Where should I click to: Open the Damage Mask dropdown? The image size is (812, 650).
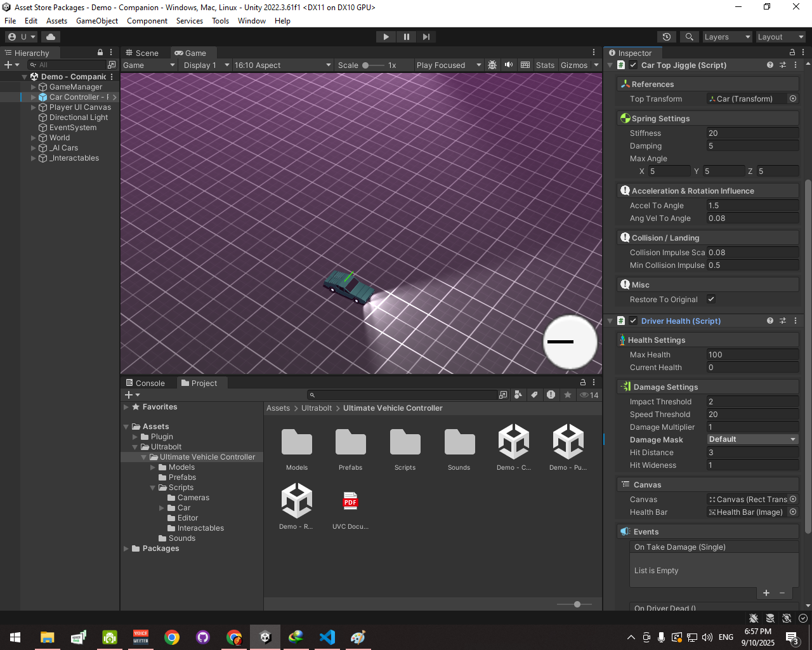click(x=752, y=439)
